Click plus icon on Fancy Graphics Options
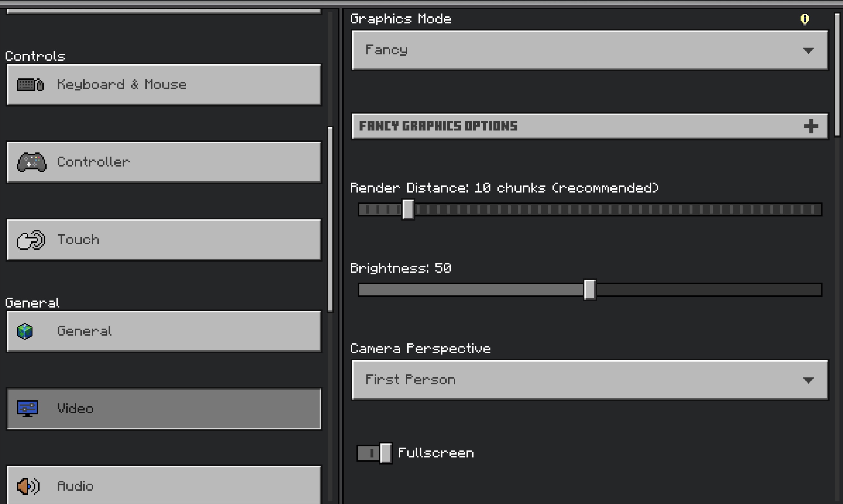The height and width of the screenshot is (504, 843). click(x=811, y=126)
